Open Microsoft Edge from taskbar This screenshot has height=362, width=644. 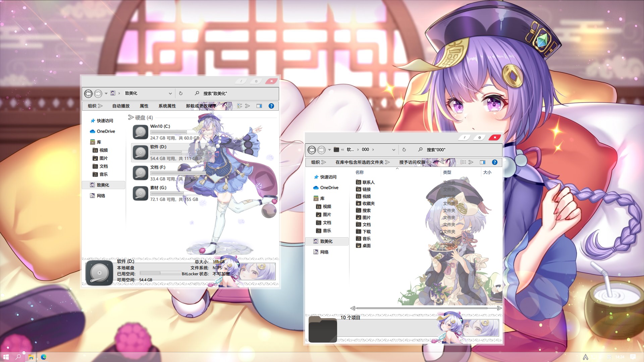[x=44, y=357]
